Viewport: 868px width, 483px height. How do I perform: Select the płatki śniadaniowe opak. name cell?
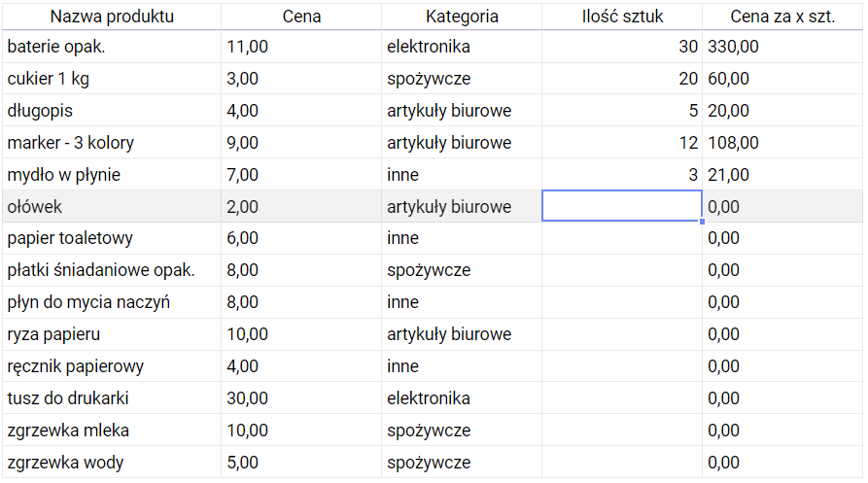click(x=112, y=270)
